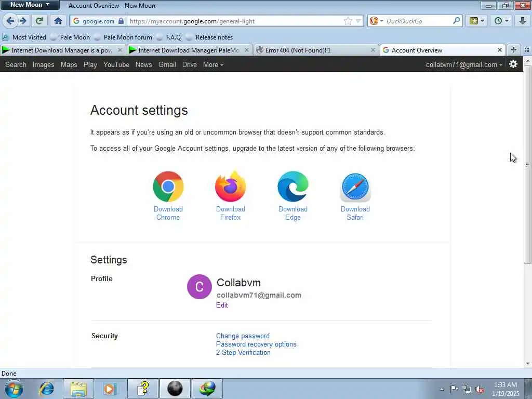
Task: Open the settings gear in Google bar
Action: (x=513, y=64)
